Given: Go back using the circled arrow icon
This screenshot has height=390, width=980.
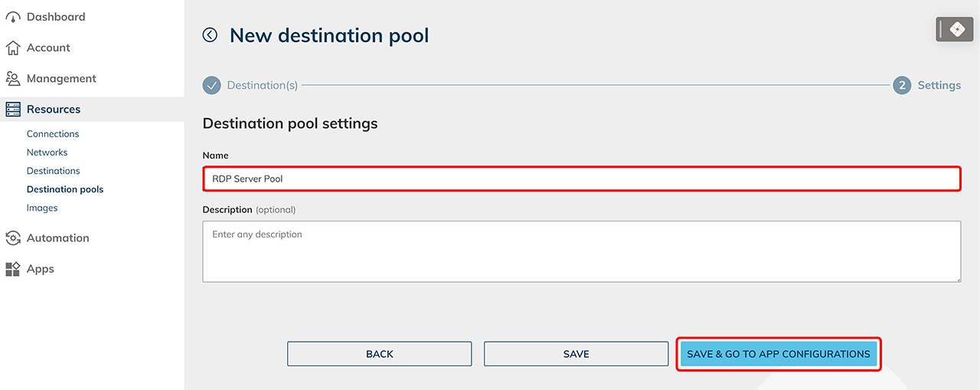Looking at the screenshot, I should click(210, 35).
